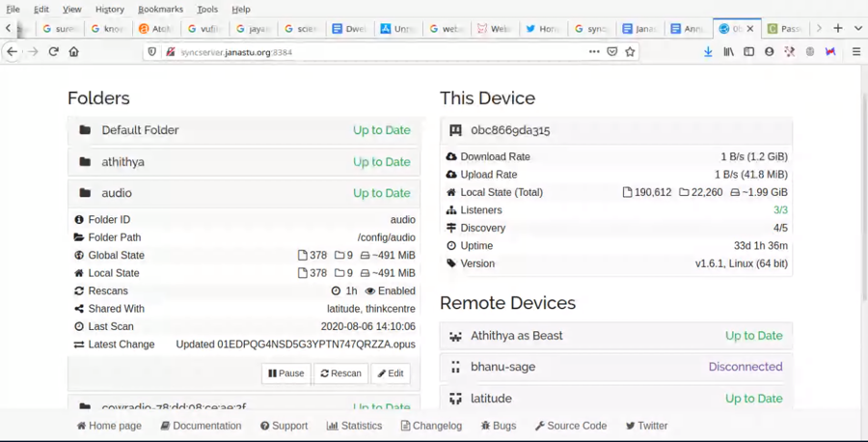
Task: Expand the Default Folder row
Action: 243,130
